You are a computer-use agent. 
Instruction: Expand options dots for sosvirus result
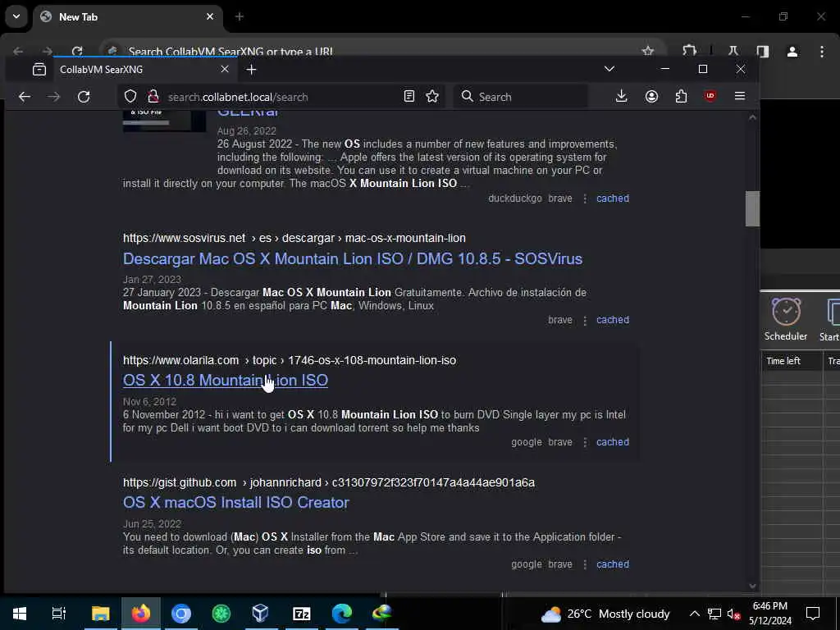(x=584, y=321)
